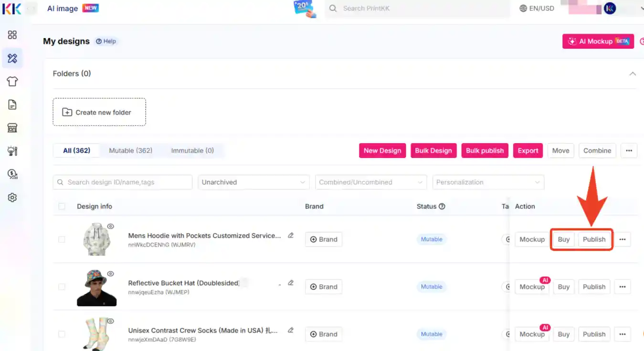This screenshot has width=644, height=351.
Task: Open the EN/USD language currency selector
Action: 537,9
